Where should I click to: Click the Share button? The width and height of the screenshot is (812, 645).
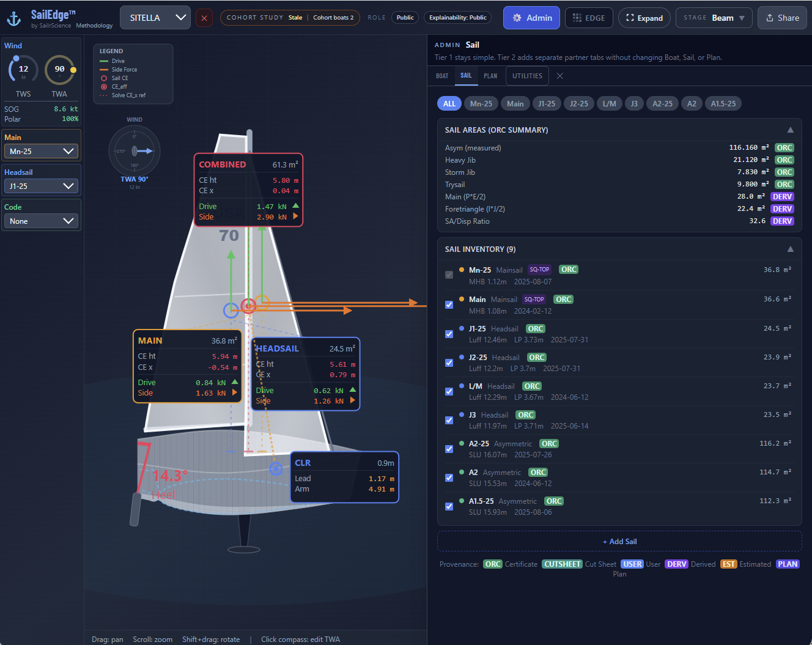(782, 18)
